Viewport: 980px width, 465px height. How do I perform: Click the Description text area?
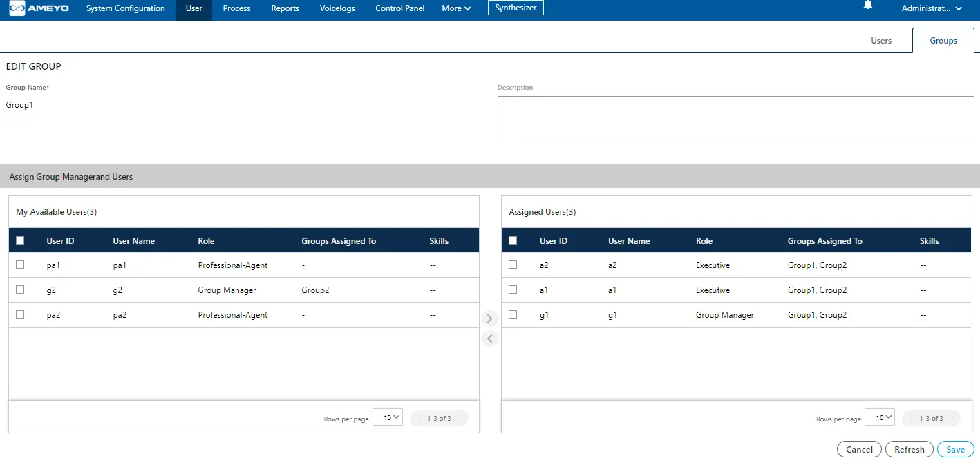coord(736,118)
